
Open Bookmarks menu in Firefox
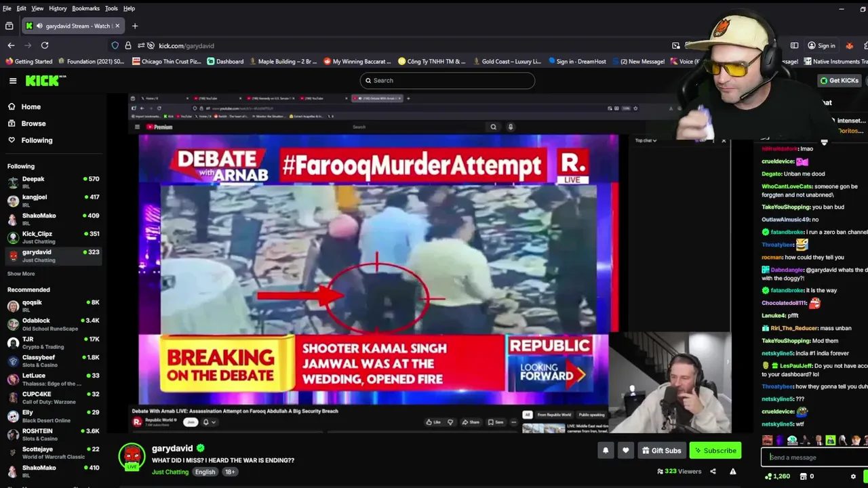(86, 8)
